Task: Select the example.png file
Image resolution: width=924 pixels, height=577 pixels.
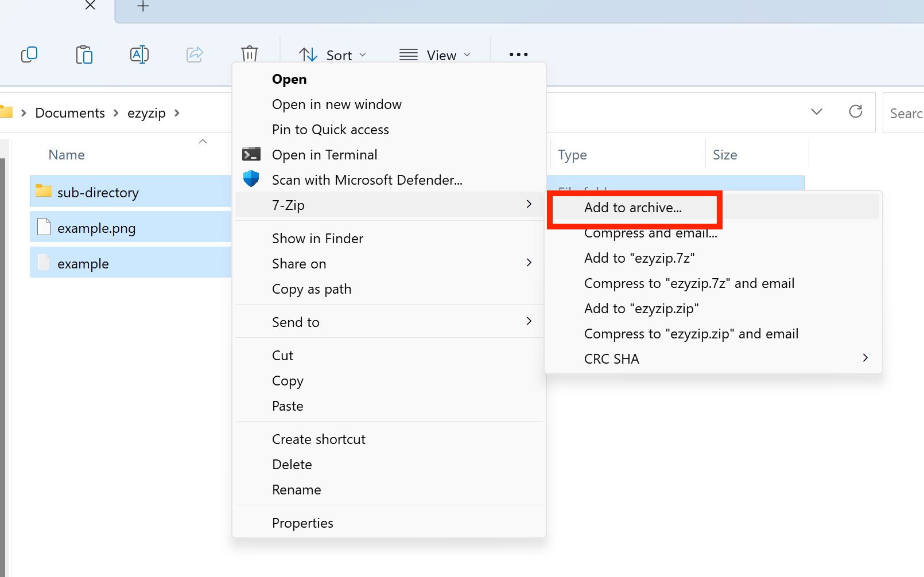Action: click(x=96, y=228)
